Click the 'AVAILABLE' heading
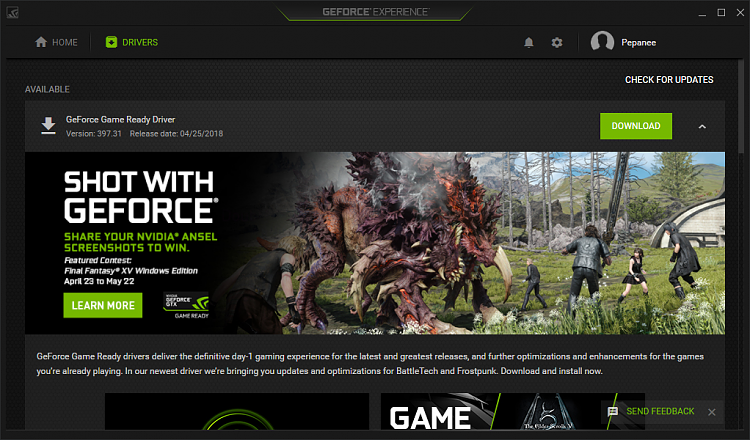The width and height of the screenshot is (750, 440). [x=47, y=89]
